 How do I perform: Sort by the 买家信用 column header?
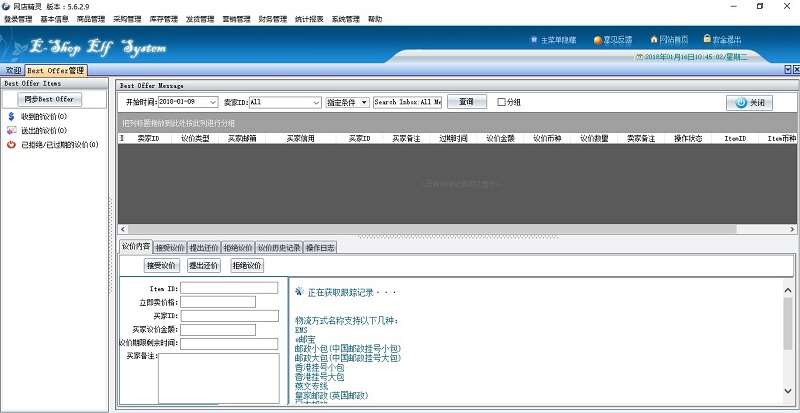click(x=301, y=138)
